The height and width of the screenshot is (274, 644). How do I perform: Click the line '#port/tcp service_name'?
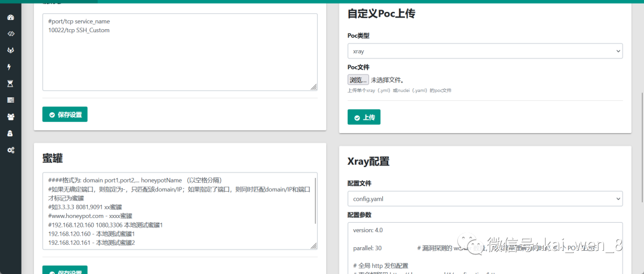tap(79, 21)
